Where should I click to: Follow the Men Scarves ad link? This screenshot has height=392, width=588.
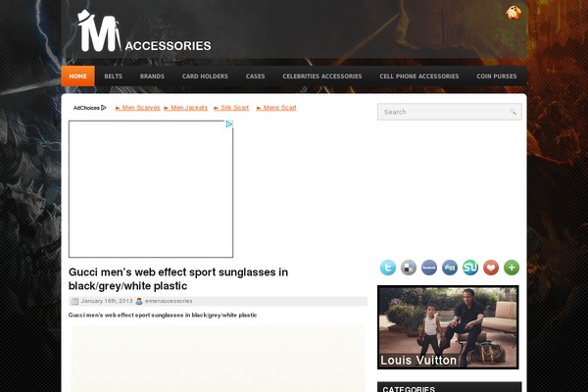(137, 108)
